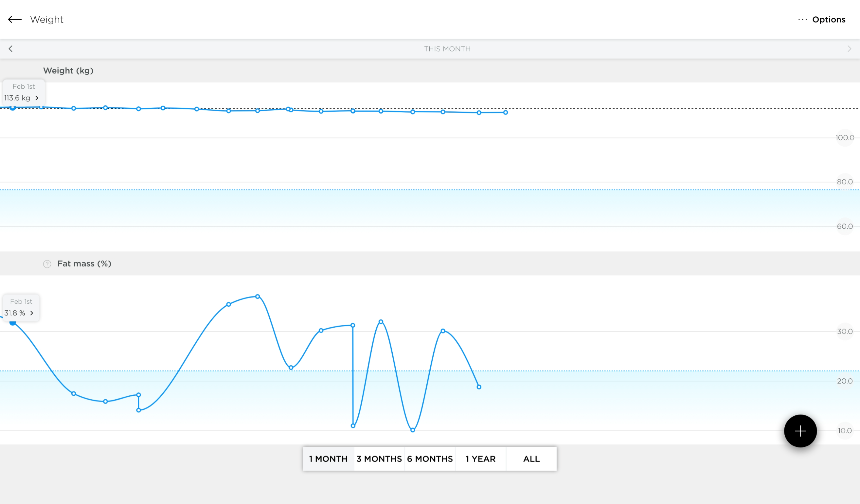
Task: Click the 30.0 fat mass axis label
Action: pyautogui.click(x=845, y=331)
